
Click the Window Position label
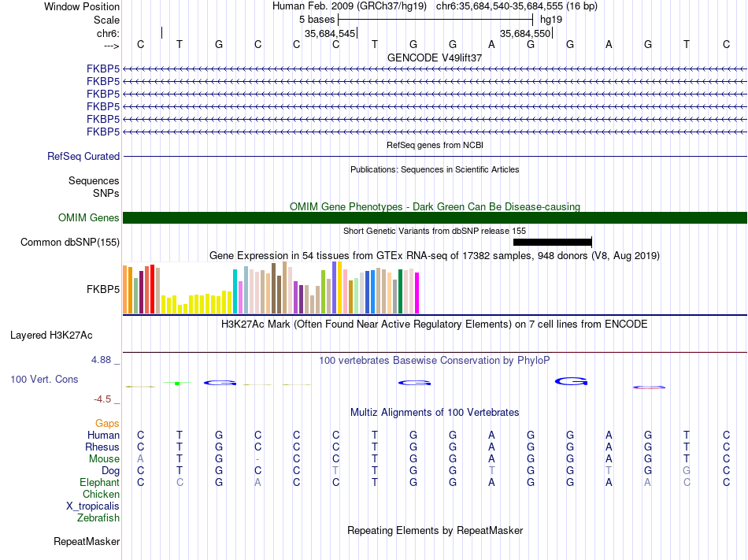pos(82,6)
